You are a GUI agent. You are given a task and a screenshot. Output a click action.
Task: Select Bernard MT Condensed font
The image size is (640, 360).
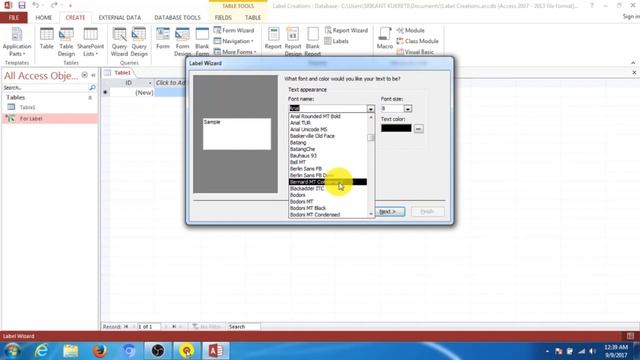tap(328, 182)
